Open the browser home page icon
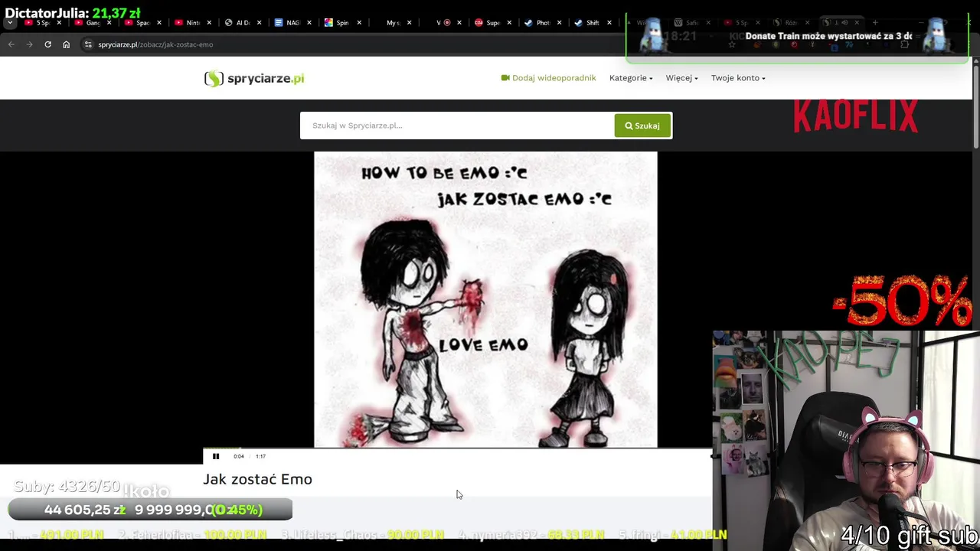Image resolution: width=980 pixels, height=551 pixels. (x=66, y=44)
